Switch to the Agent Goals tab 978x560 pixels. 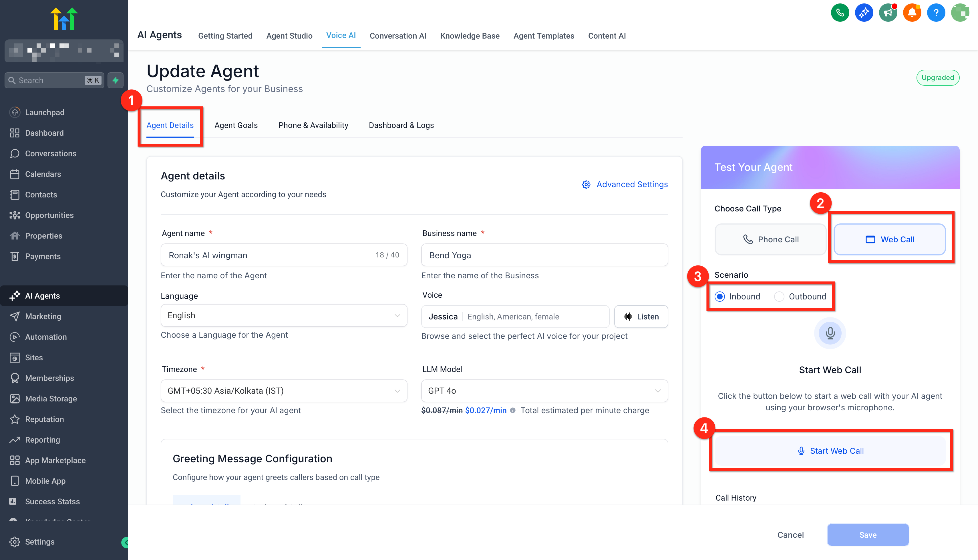pyautogui.click(x=236, y=125)
